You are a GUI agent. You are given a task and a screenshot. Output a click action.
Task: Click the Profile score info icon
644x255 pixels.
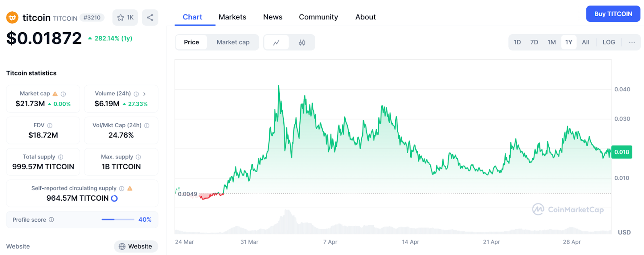(x=51, y=220)
